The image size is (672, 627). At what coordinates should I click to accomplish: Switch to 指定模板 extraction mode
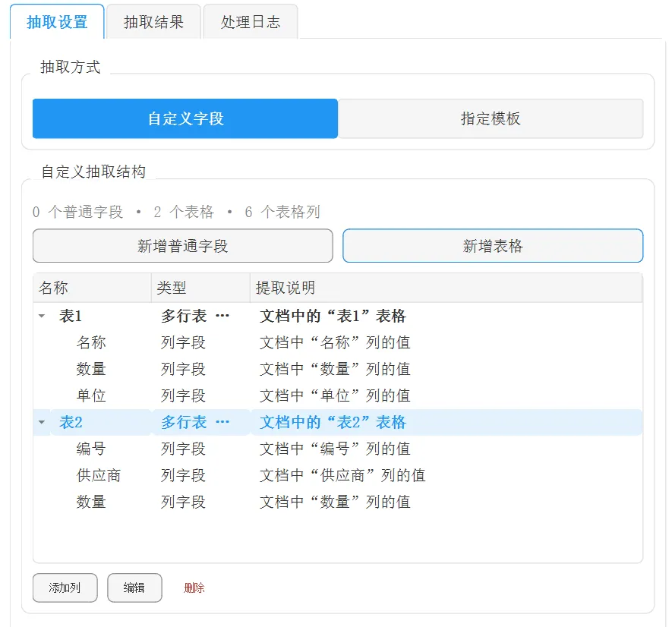pyautogui.click(x=491, y=118)
